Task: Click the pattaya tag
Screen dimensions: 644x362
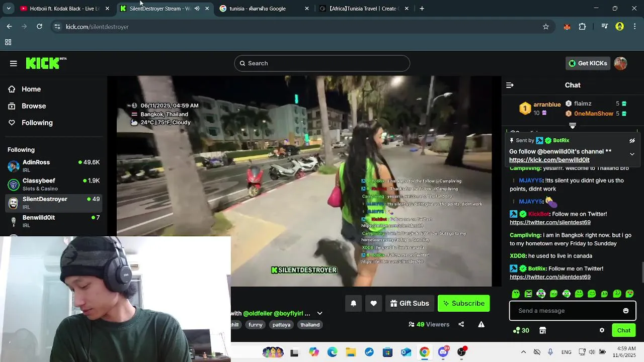Action: tap(281, 325)
